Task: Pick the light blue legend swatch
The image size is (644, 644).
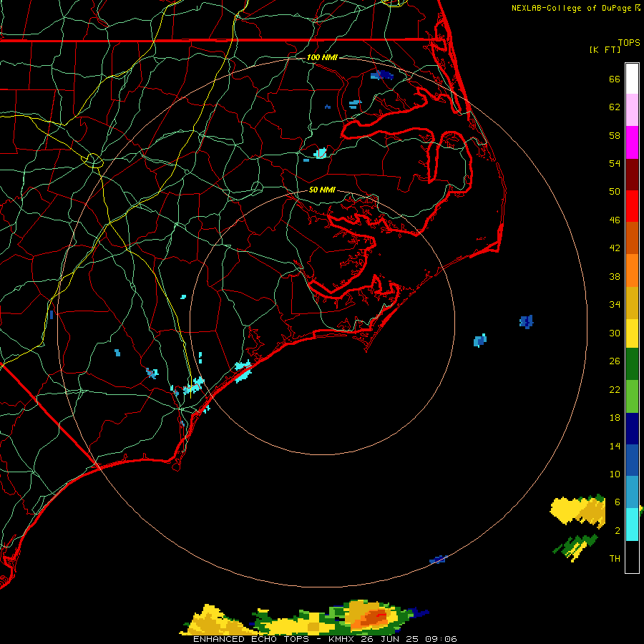Action: pyautogui.click(x=632, y=492)
